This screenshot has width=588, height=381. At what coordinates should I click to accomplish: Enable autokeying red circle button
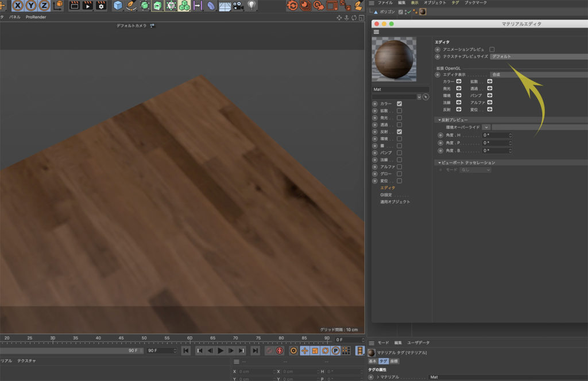pos(280,351)
